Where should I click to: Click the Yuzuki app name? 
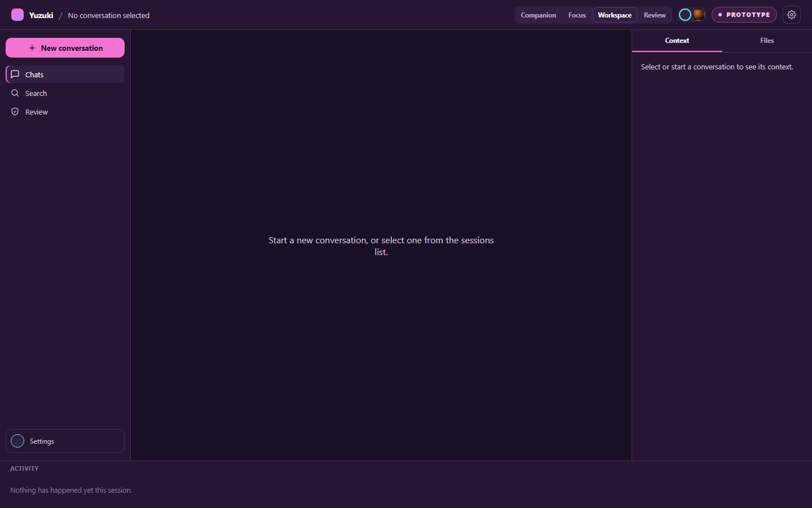coord(41,15)
